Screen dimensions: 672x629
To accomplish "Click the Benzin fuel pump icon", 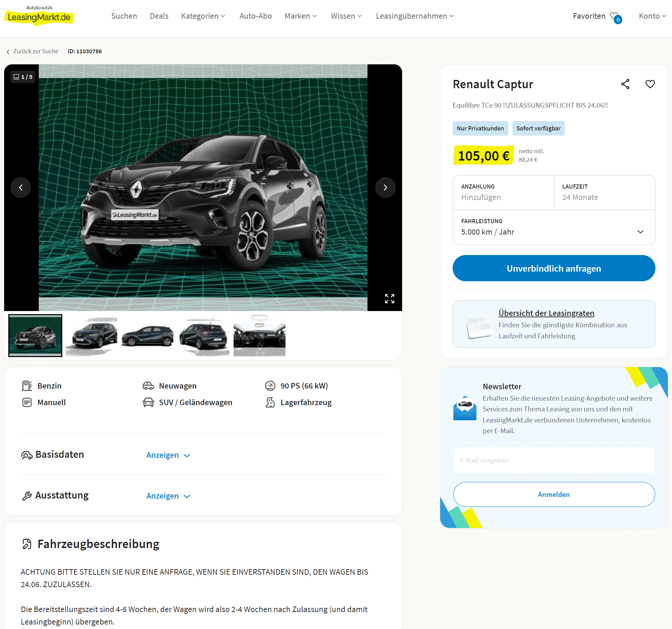I will pyautogui.click(x=27, y=386).
